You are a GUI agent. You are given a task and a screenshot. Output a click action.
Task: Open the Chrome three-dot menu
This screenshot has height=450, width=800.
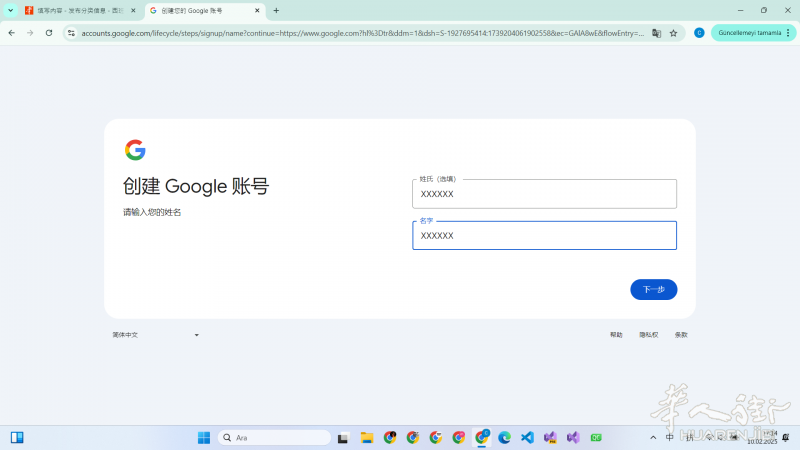[788, 33]
